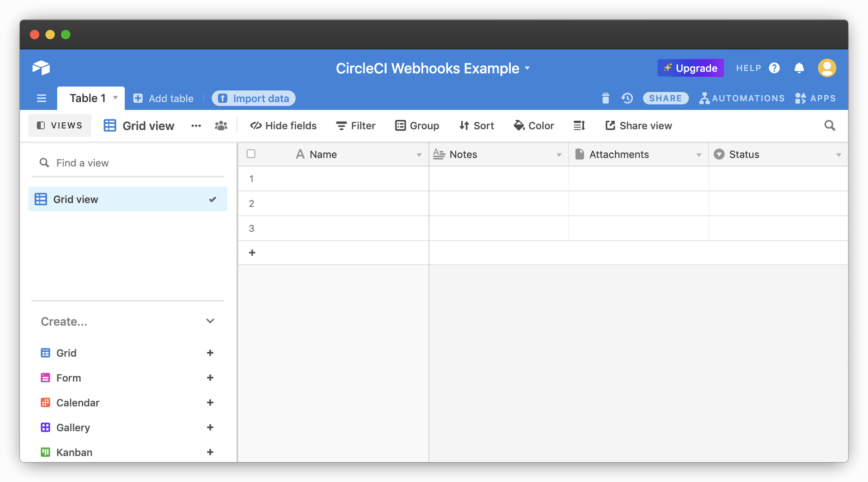Open the view collaborators people icon
The width and height of the screenshot is (868, 482).
pos(221,126)
